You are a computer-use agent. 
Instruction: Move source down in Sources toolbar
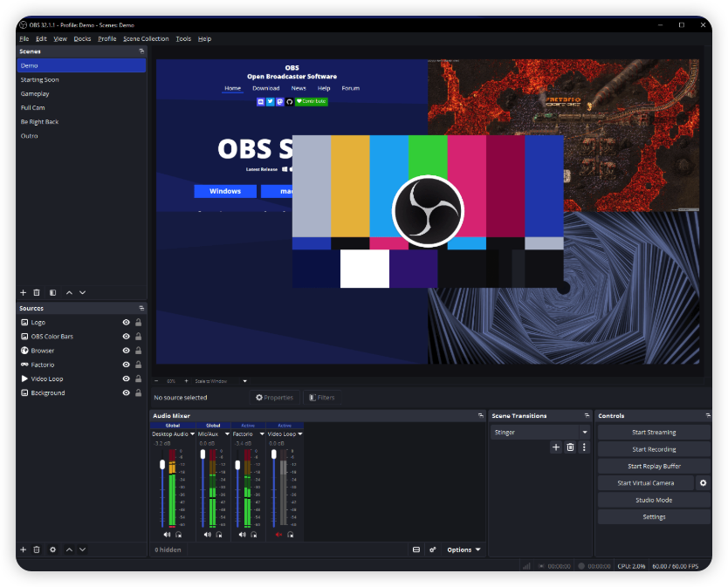[83, 549]
